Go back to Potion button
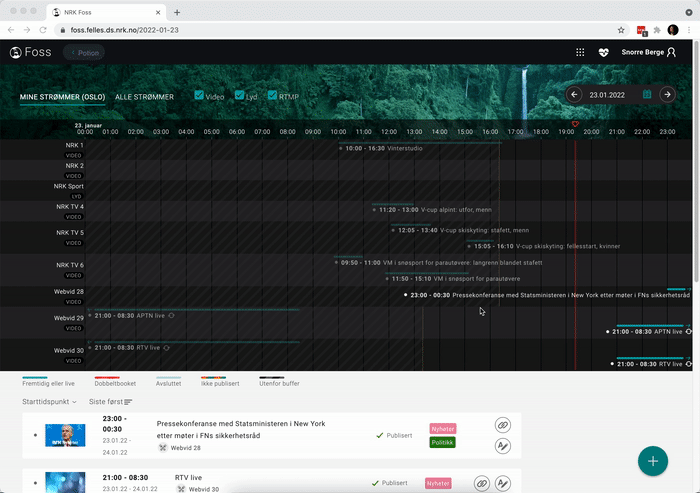 [x=84, y=53]
